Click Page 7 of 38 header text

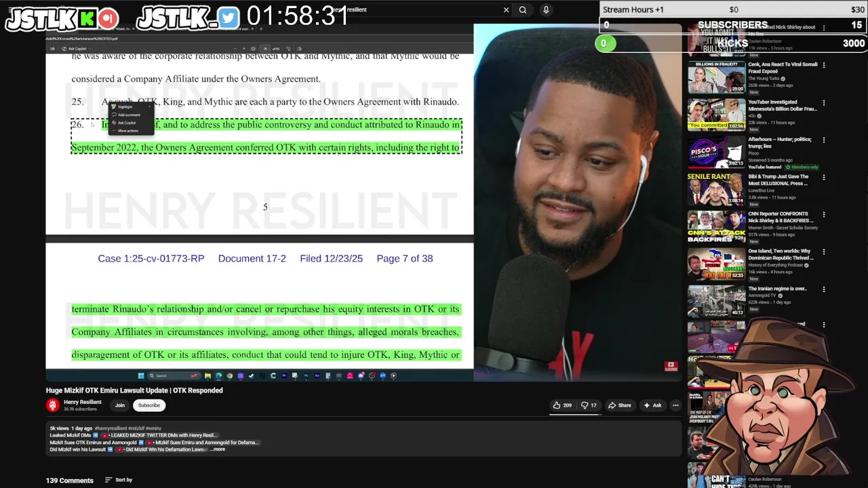point(405,258)
